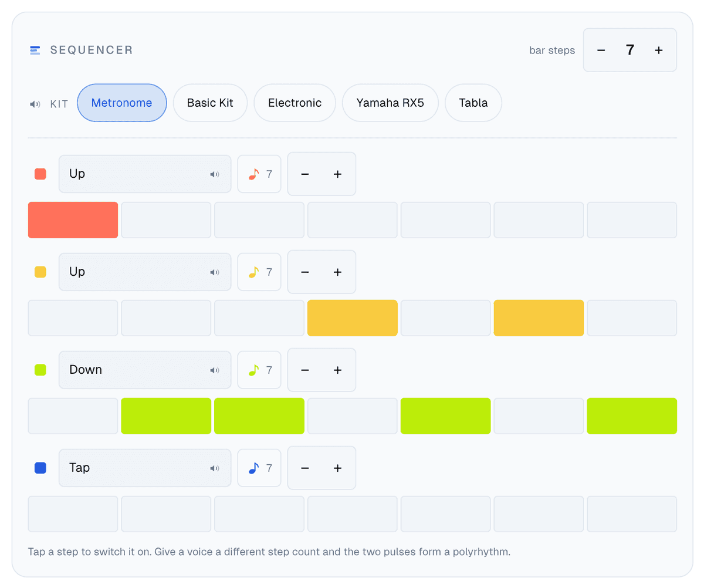Enable the first step in Down row
Viewport: 704px width, 588px height.
click(73, 416)
